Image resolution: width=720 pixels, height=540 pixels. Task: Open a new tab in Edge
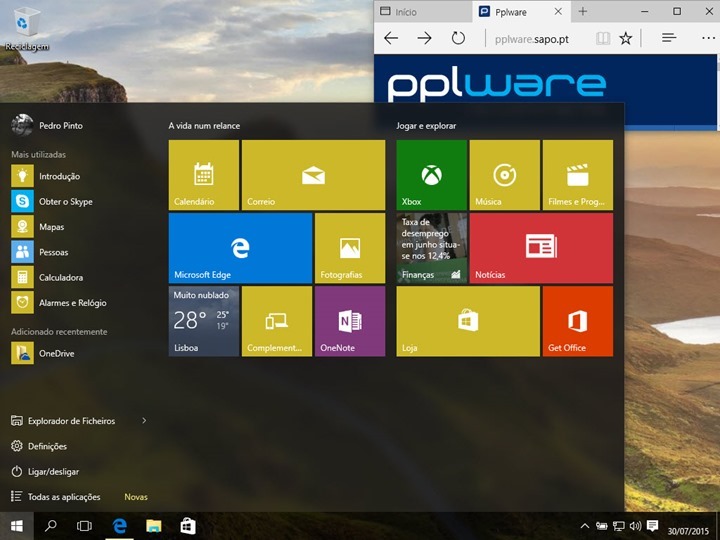[583, 12]
